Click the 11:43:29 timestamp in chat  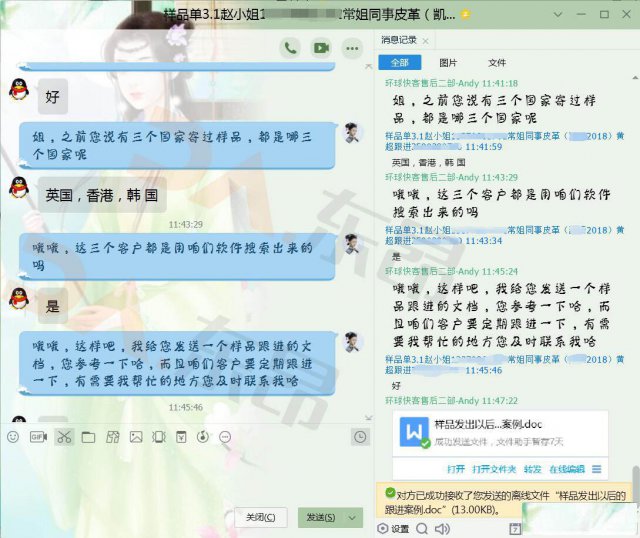(186, 225)
